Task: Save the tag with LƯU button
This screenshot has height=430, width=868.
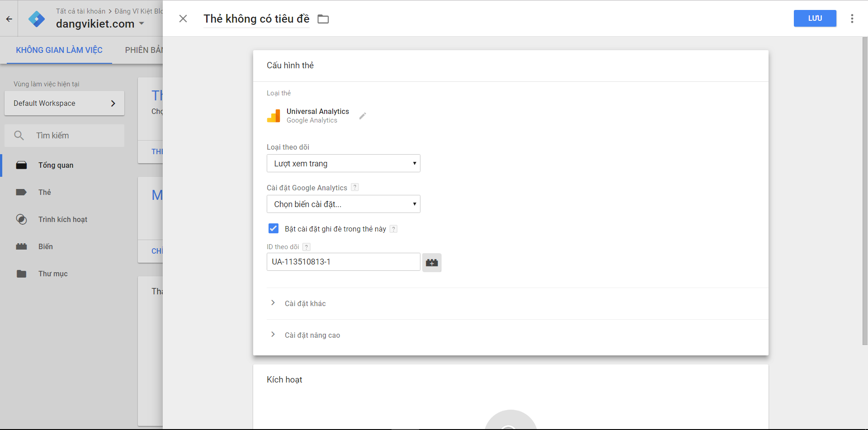Action: coord(815,19)
